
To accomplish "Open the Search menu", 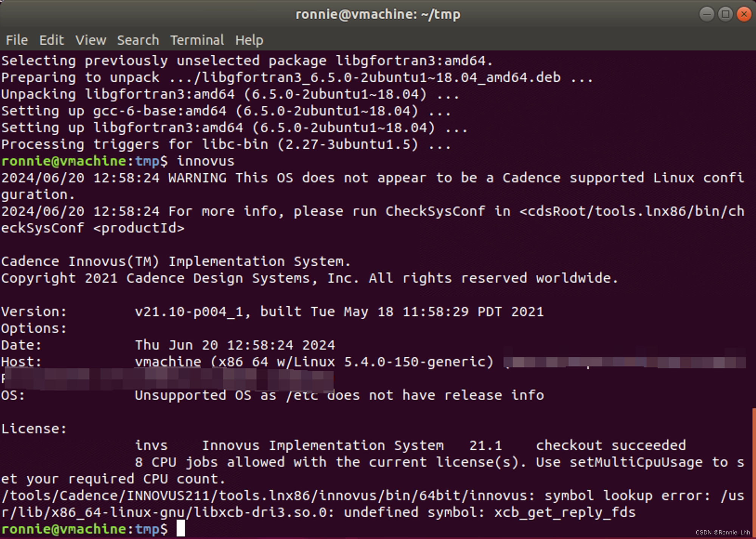I will point(138,40).
